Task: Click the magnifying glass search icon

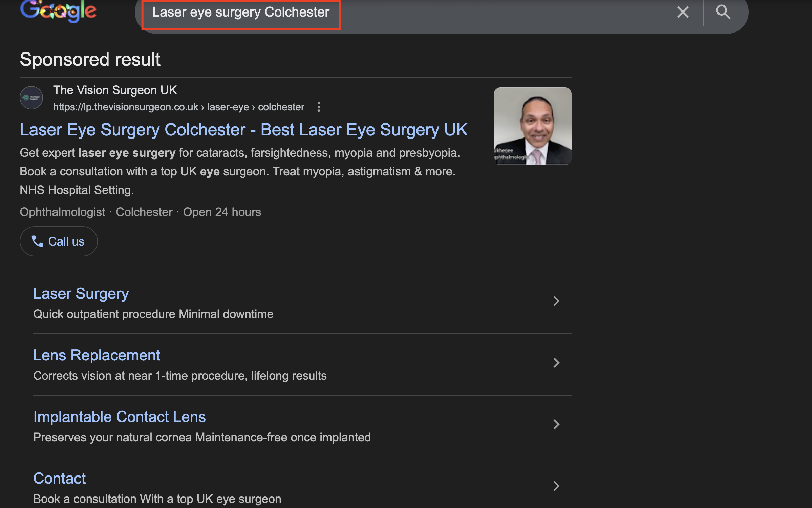Action: tap(723, 13)
